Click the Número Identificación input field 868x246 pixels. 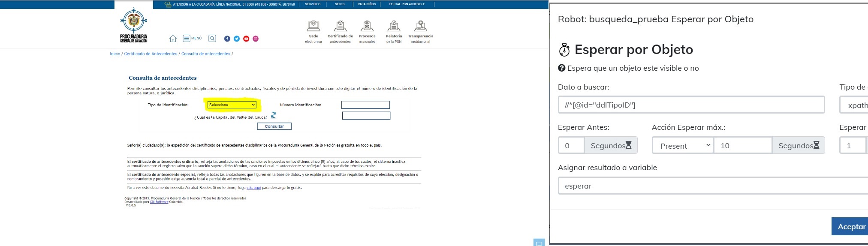[365, 105]
